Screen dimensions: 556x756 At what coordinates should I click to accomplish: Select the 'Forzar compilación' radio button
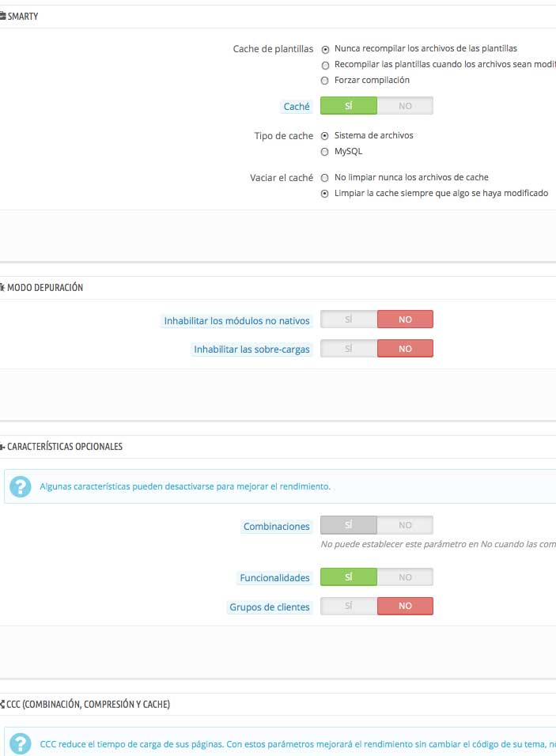(x=325, y=81)
